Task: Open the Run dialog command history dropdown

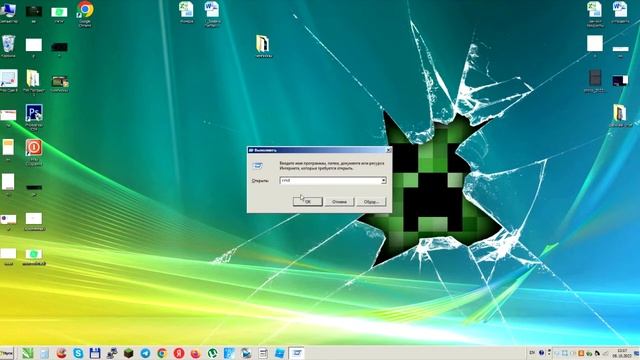Action: (x=383, y=180)
